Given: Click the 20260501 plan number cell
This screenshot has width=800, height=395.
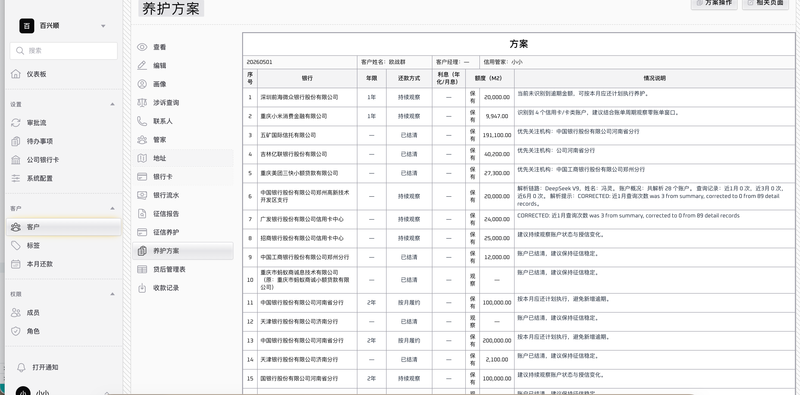Looking at the screenshot, I should pyautogui.click(x=300, y=62).
